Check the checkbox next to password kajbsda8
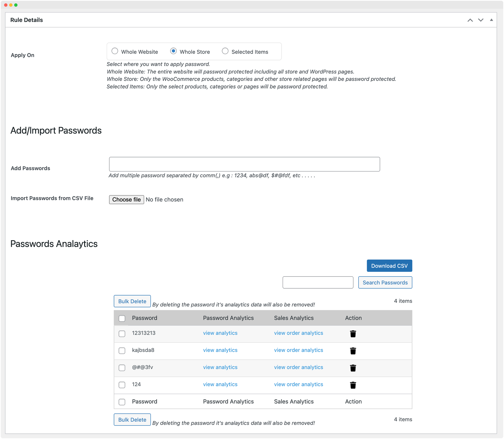The height and width of the screenshot is (439, 504). click(122, 351)
